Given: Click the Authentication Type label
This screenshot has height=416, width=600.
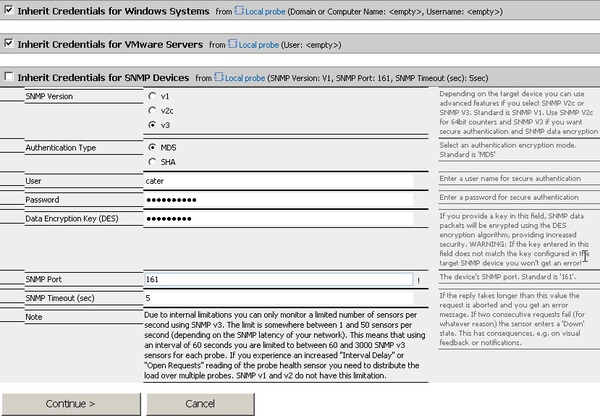Looking at the screenshot, I should pyautogui.click(x=60, y=148).
